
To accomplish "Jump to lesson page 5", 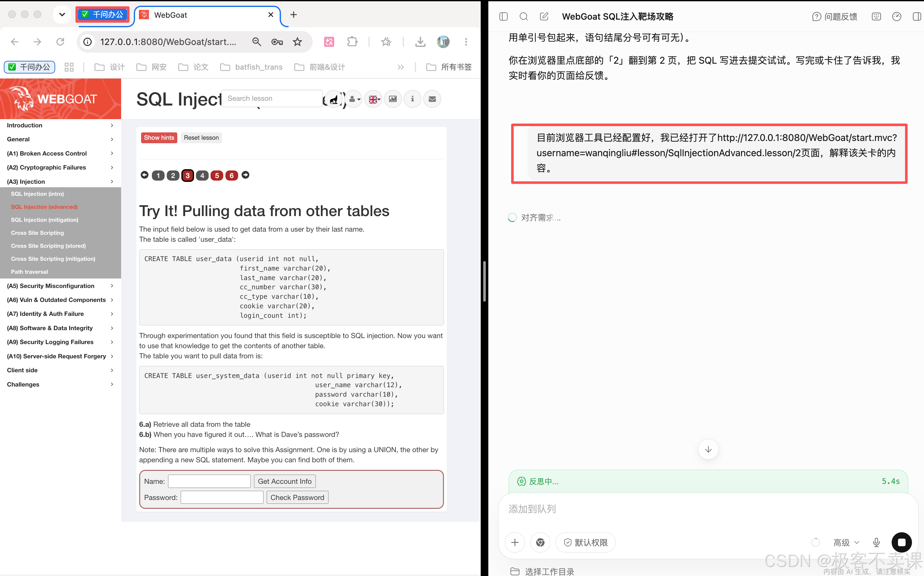I will (217, 175).
